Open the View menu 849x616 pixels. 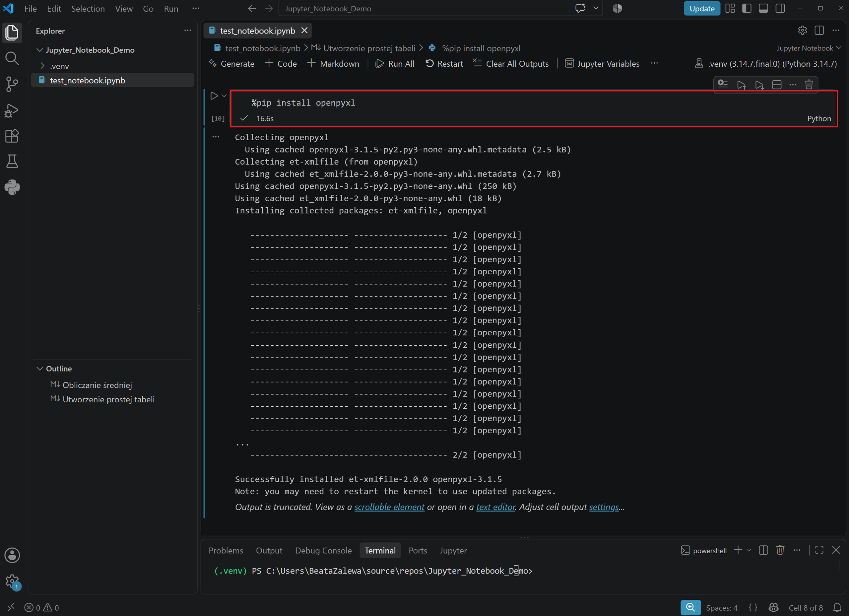(124, 9)
